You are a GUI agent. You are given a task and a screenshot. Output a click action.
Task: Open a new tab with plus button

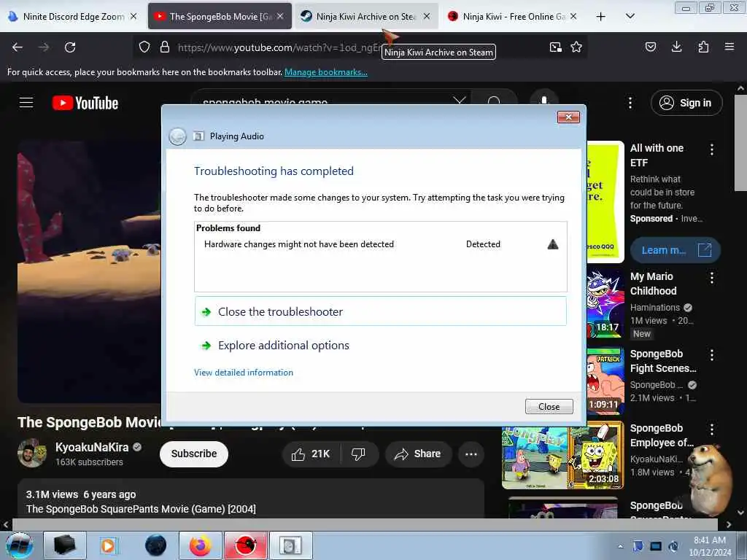[x=601, y=17]
